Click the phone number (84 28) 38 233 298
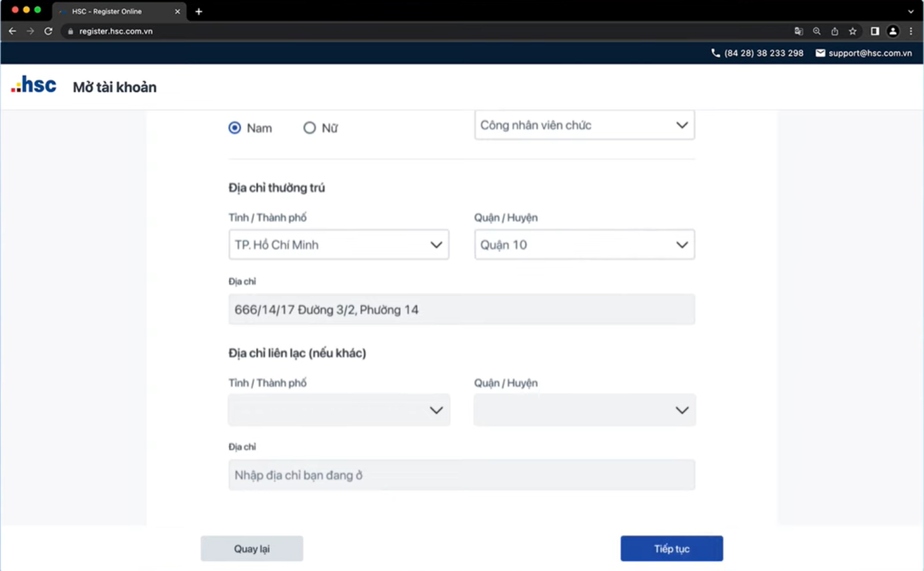 [x=763, y=53]
